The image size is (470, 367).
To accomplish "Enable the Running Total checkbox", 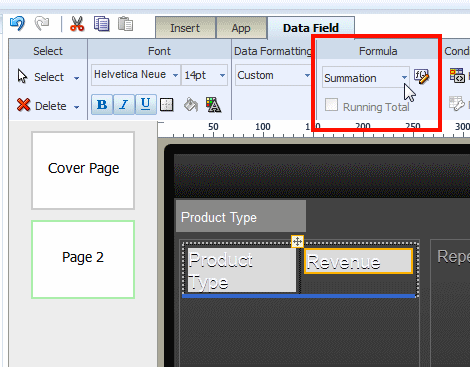I will coord(331,105).
